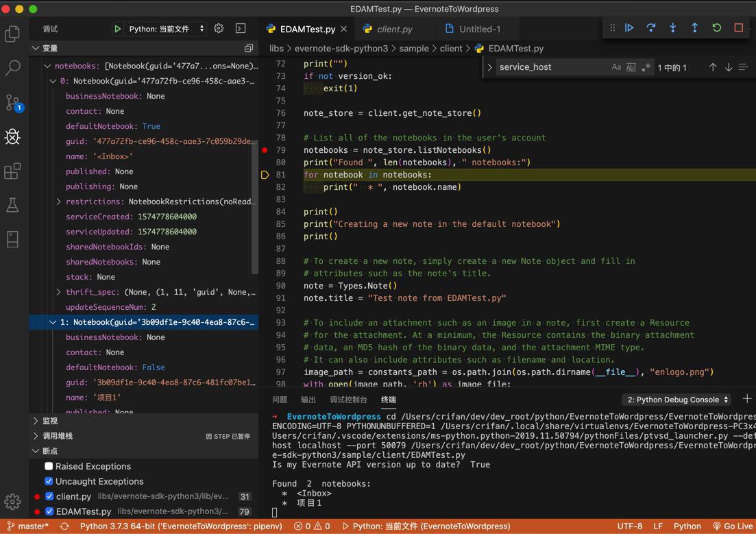Click the sample folder in breadcrumbs

(414, 48)
